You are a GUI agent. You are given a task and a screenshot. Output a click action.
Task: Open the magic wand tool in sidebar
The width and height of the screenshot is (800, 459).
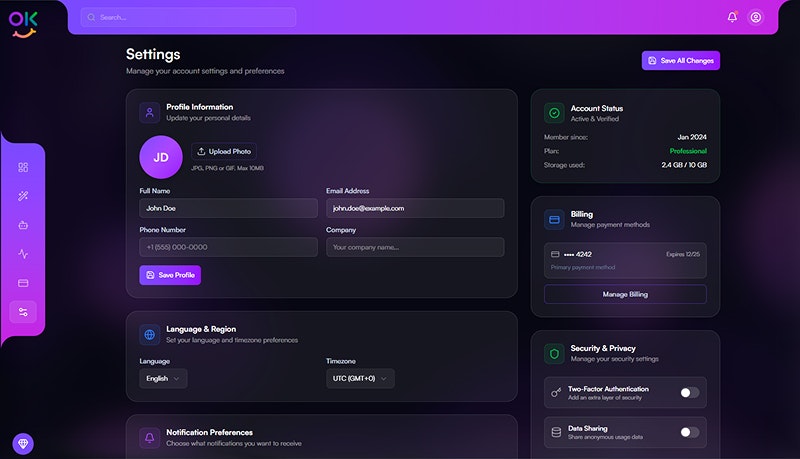coord(23,196)
